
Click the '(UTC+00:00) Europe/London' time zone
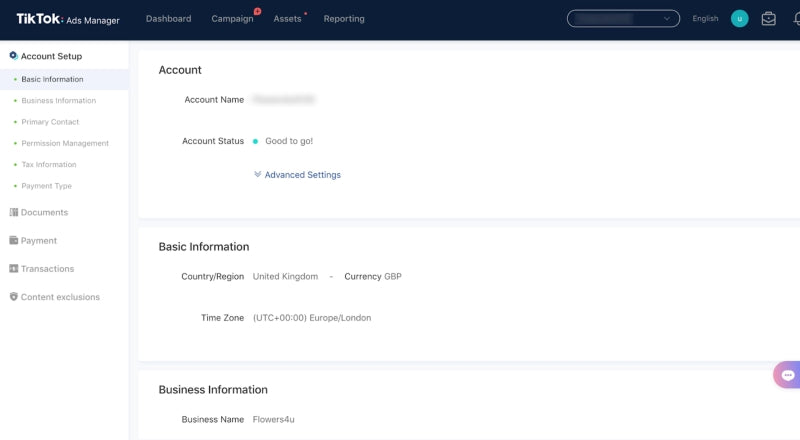tap(312, 317)
